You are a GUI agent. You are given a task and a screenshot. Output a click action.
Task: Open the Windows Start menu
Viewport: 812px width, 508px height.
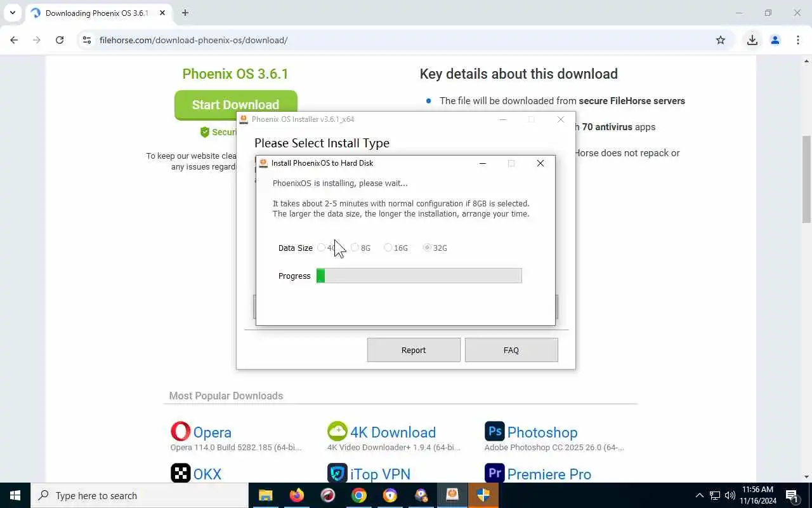click(15, 495)
